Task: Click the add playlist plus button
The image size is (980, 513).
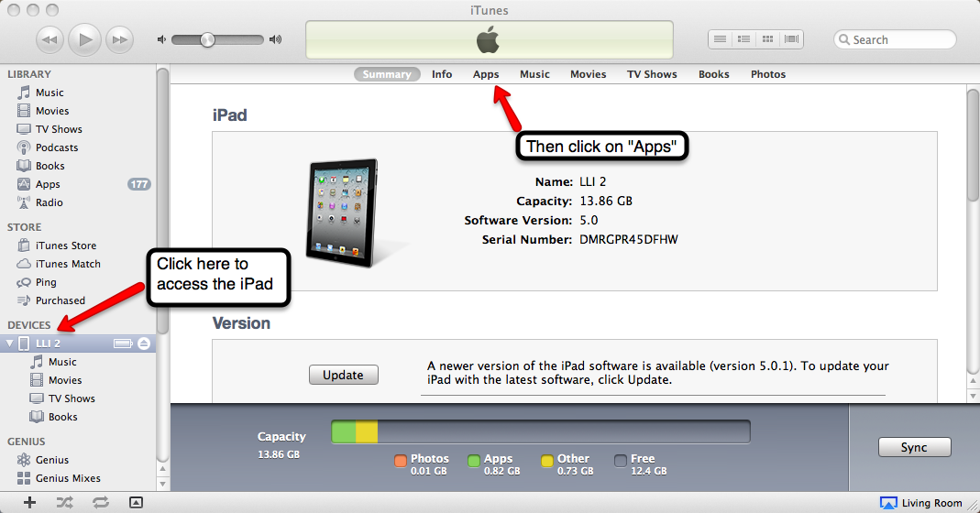Action: (x=29, y=502)
